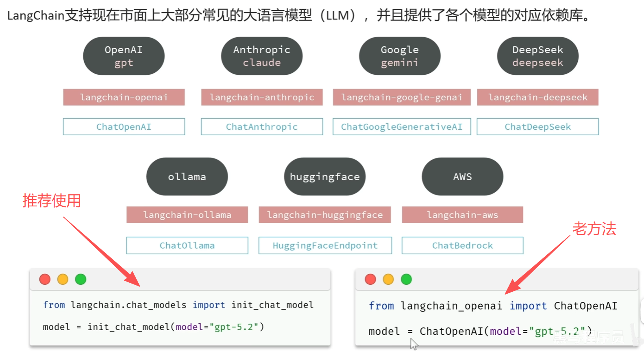Select the langchain-huggingface package label
644x351 pixels.
[325, 214]
